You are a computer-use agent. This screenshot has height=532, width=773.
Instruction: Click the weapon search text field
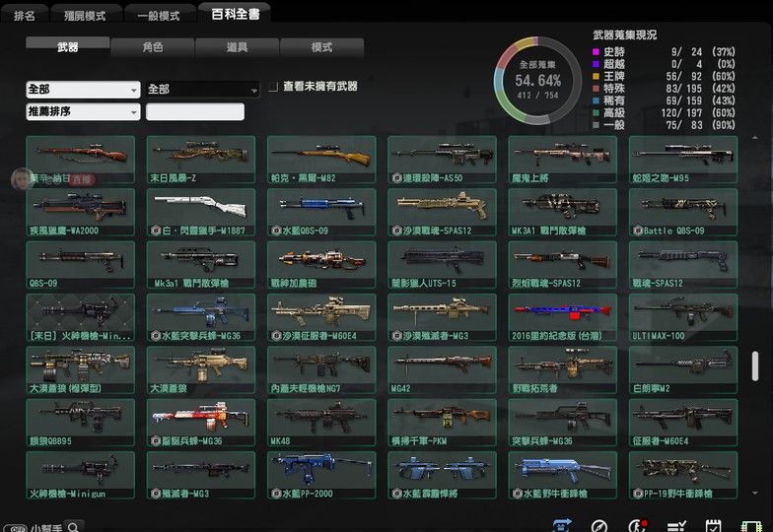point(195,111)
